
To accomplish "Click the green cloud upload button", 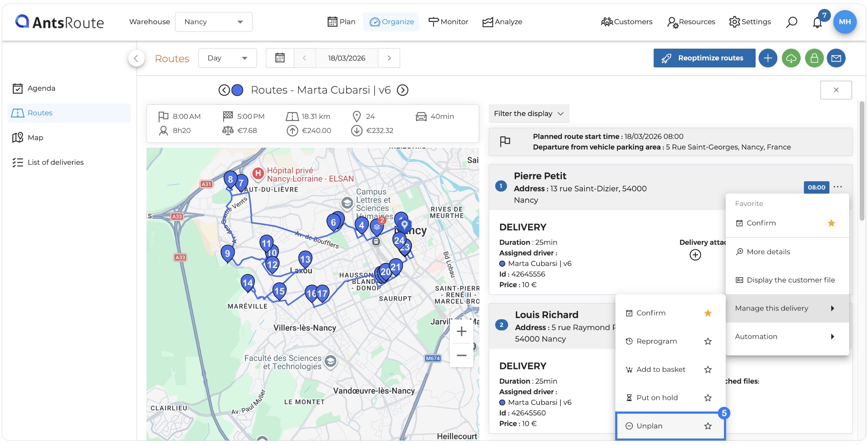I will [791, 58].
